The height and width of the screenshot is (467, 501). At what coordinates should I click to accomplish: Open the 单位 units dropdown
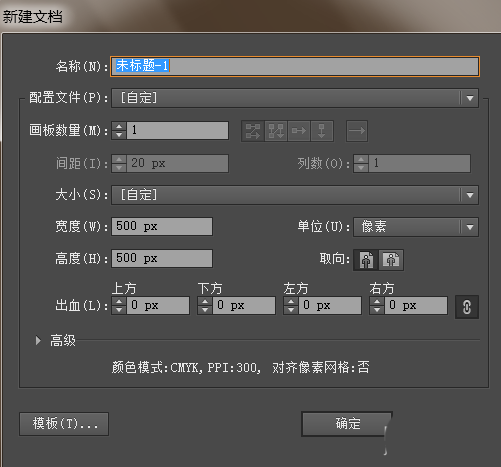(416, 227)
